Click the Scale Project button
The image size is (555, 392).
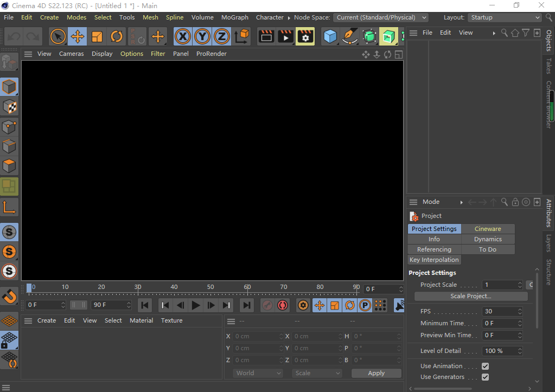click(x=470, y=296)
